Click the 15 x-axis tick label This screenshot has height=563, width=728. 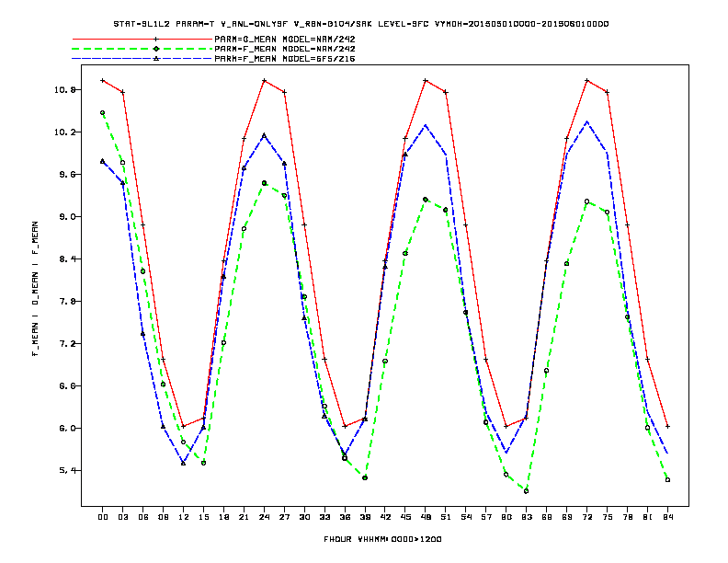tap(203, 517)
